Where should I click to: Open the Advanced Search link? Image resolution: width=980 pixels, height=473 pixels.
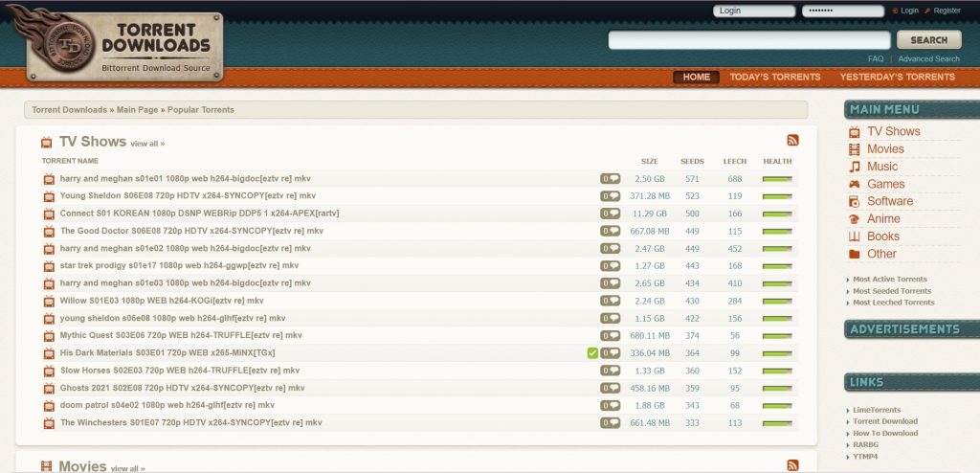928,58
